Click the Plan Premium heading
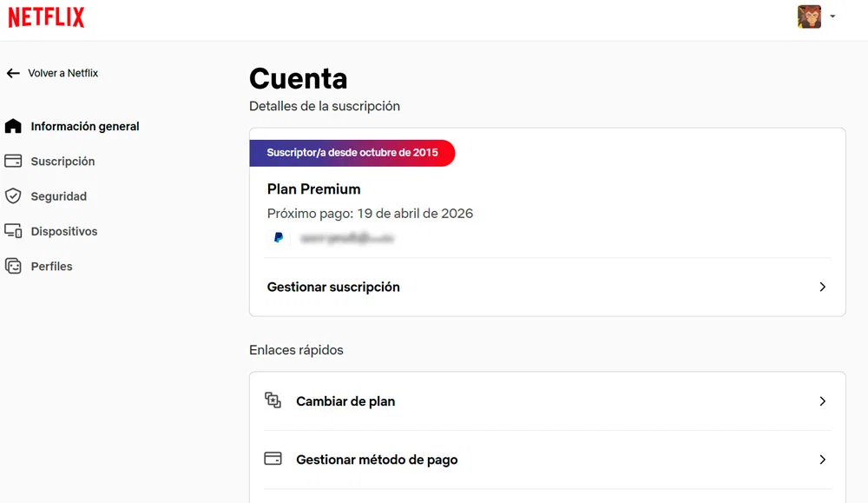The height and width of the screenshot is (503, 868). coord(314,189)
